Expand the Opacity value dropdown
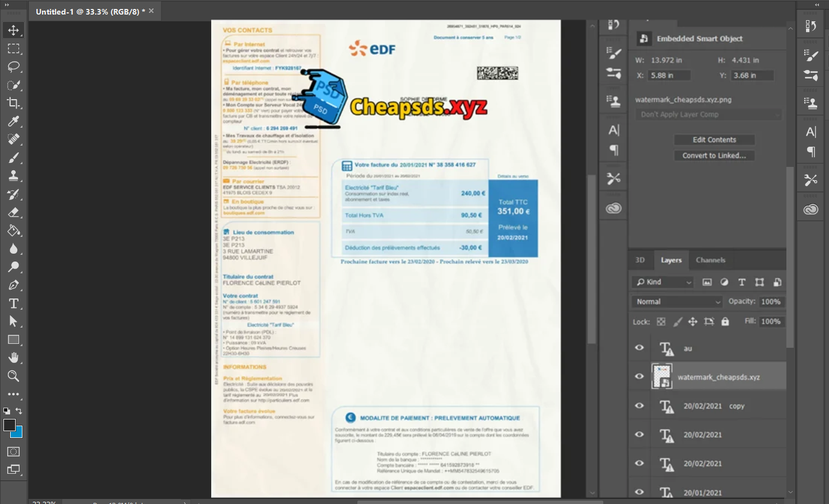Viewport: 829px width, 504px height. [771, 302]
